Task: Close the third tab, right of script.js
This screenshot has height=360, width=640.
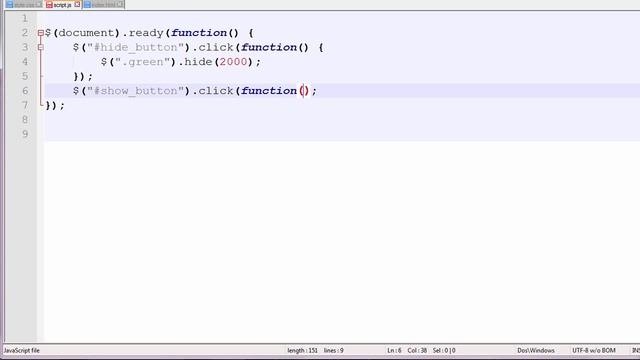Action: 120,5
